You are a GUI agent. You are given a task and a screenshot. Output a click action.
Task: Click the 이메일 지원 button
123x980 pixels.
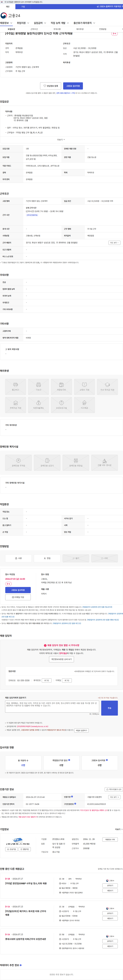[18, 597]
